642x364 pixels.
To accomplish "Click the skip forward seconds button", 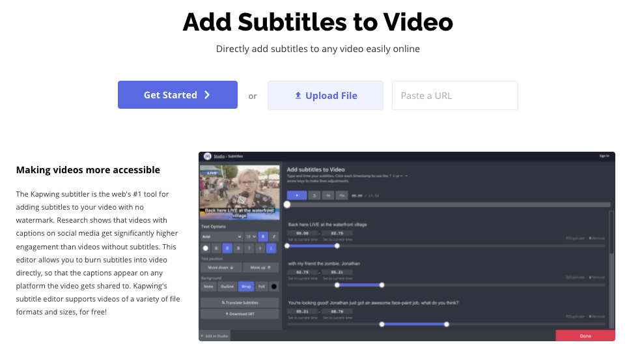I will [x=342, y=196].
